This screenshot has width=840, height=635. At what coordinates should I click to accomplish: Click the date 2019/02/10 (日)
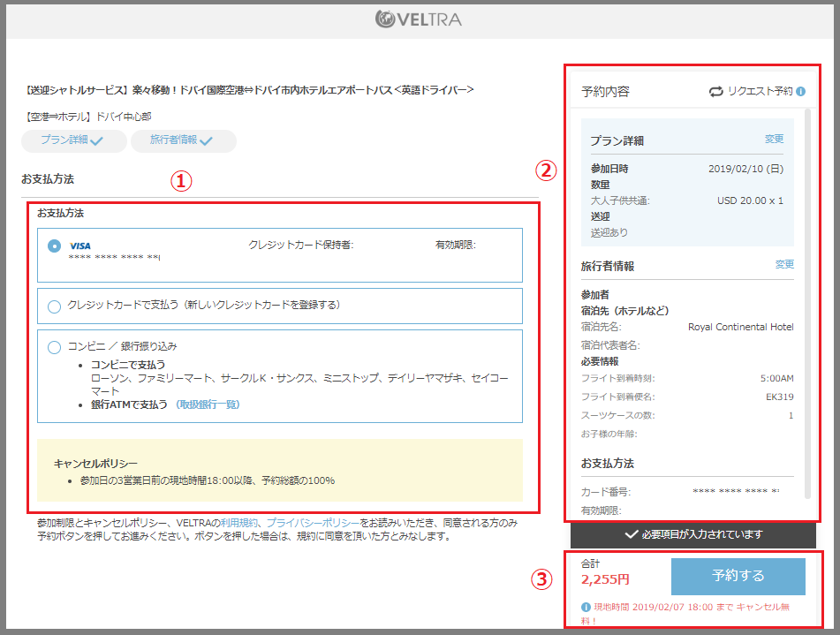tap(745, 169)
